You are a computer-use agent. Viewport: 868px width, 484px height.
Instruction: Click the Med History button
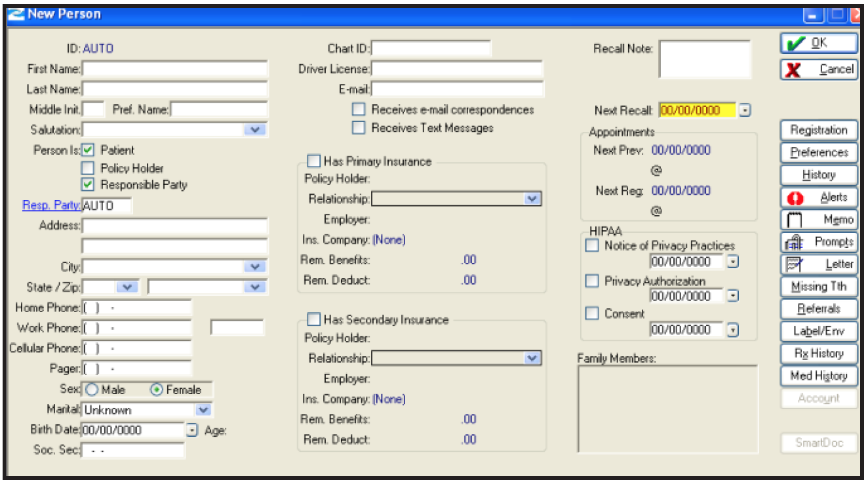click(x=818, y=376)
